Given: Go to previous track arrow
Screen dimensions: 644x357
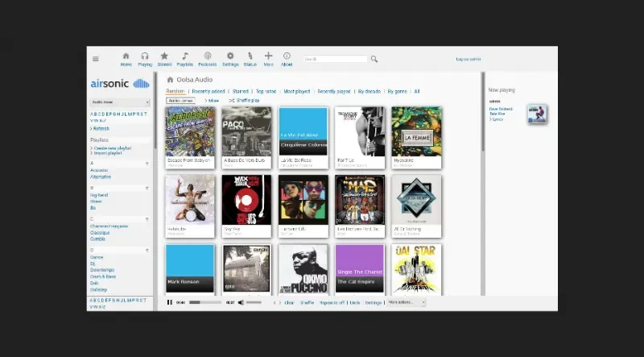Looking at the screenshot, I should 275,303.
